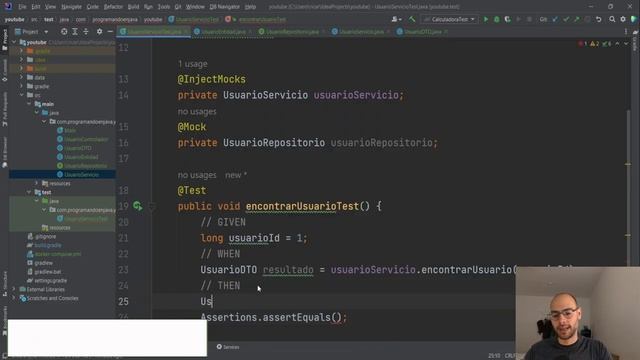Viewport: 640px width, 360px height.
Task: Select the build.gradle file
Action: (48, 245)
